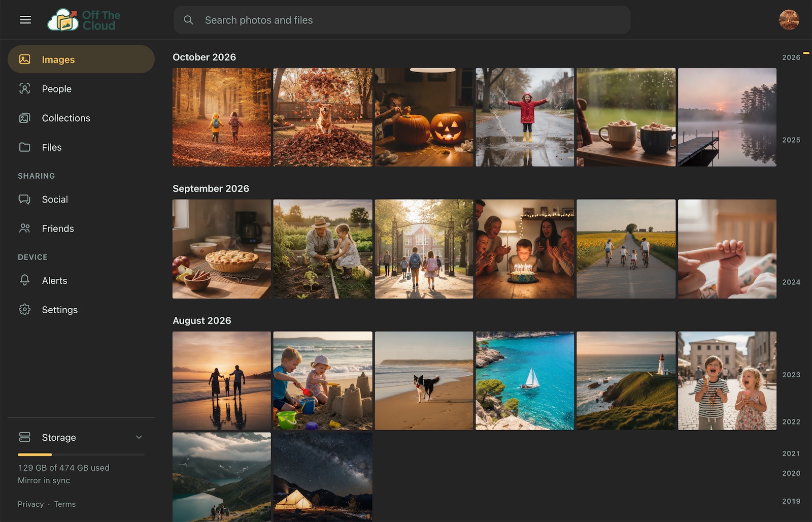Viewport: 812px width, 522px height.
Task: Expand the Storage section chevron
Action: 139,437
